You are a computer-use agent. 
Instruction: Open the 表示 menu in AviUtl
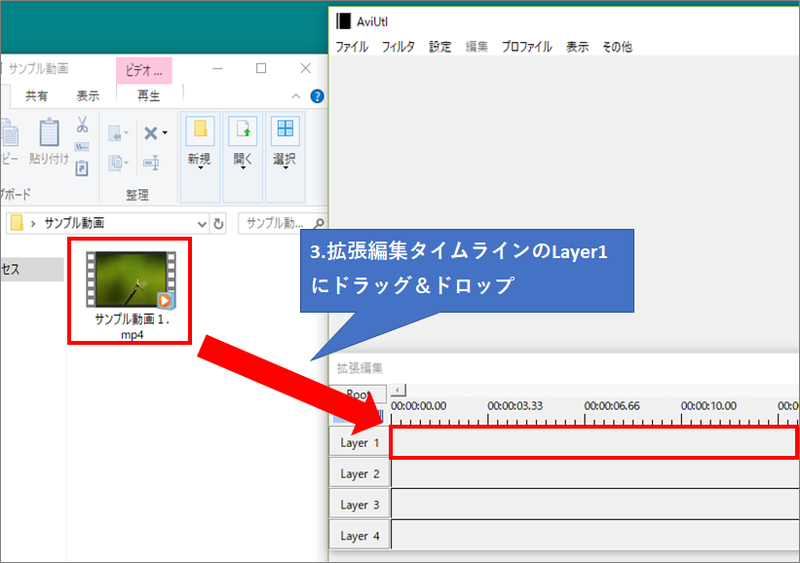[577, 47]
